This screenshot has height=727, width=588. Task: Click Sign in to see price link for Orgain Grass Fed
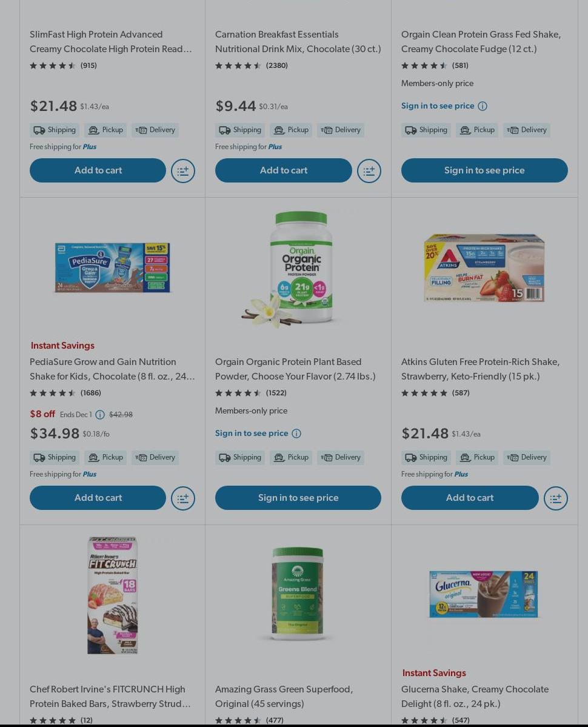point(438,106)
